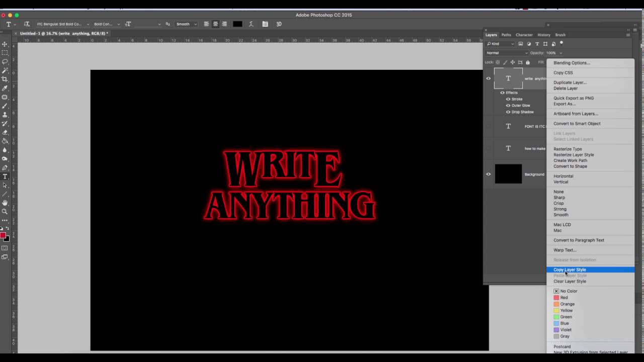Open the three-dots Edit Toolbar button
The width and height of the screenshot is (644, 362).
click(x=5, y=220)
